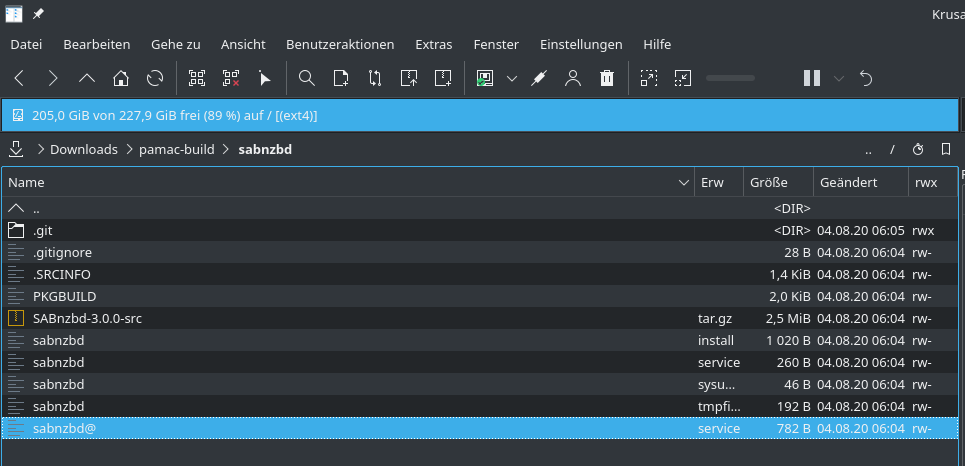Click the Name column sort chevron
The image size is (965, 466).
tap(683, 182)
